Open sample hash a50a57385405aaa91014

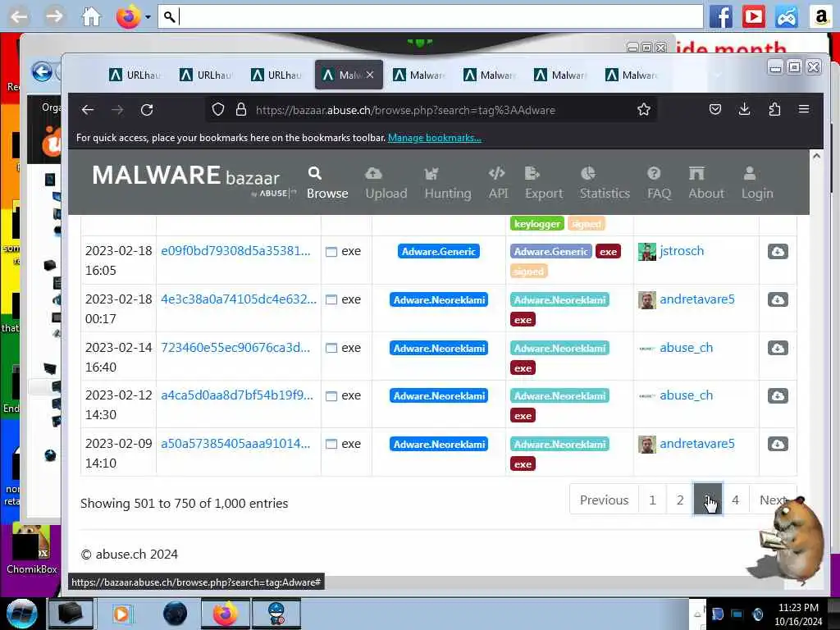235,444
